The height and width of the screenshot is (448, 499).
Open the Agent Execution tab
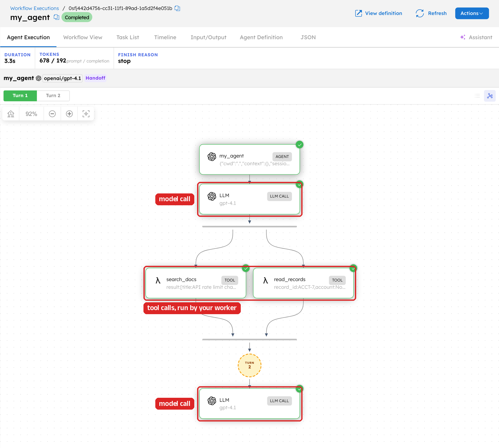tap(28, 37)
